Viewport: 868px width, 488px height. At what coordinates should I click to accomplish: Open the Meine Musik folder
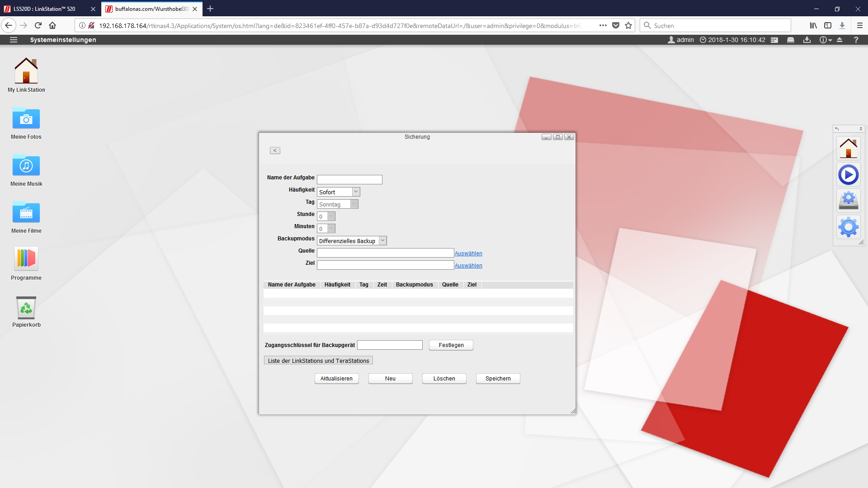pyautogui.click(x=26, y=166)
